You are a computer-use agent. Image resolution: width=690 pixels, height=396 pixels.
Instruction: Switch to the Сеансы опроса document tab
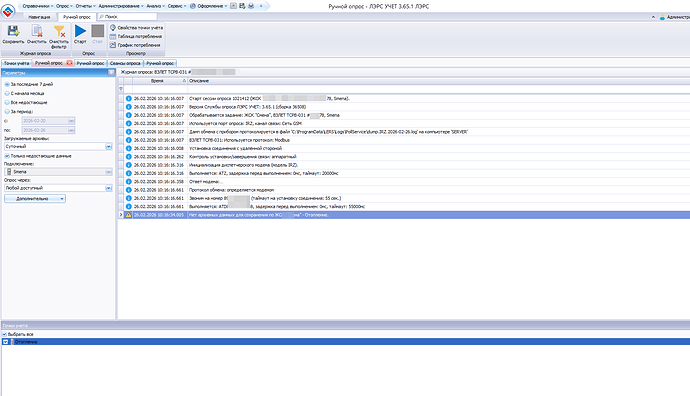pyautogui.click(x=125, y=63)
